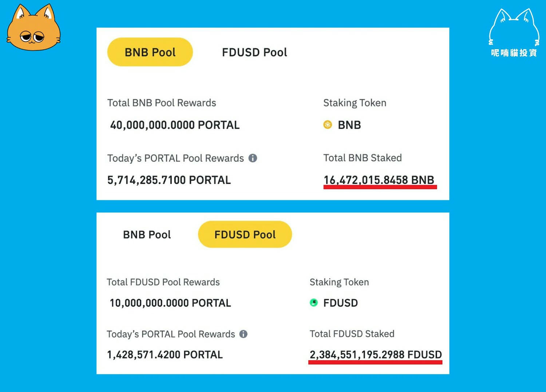Click the 2,384,551,195.2988 FDUSD staked value
This screenshot has width=546, height=392.
(x=376, y=355)
